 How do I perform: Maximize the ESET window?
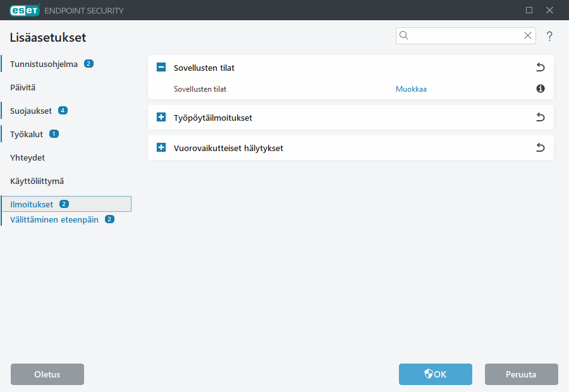click(529, 10)
